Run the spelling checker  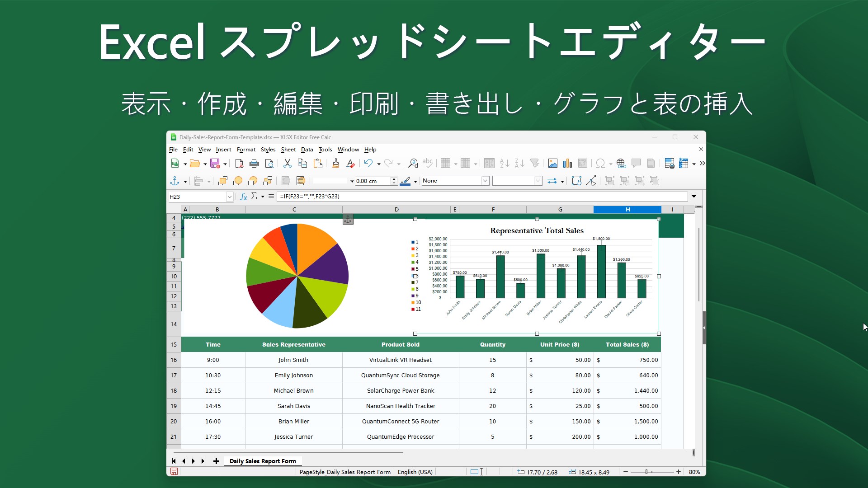pos(427,164)
